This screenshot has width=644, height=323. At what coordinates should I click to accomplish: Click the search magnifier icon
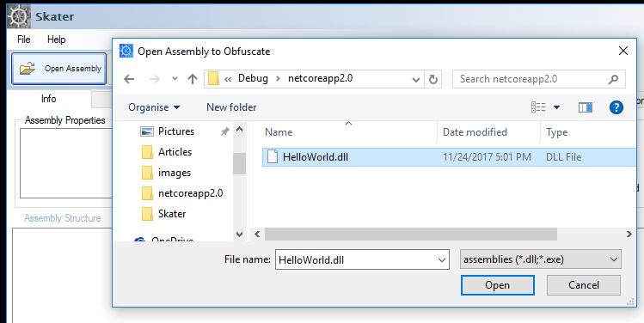613,79
